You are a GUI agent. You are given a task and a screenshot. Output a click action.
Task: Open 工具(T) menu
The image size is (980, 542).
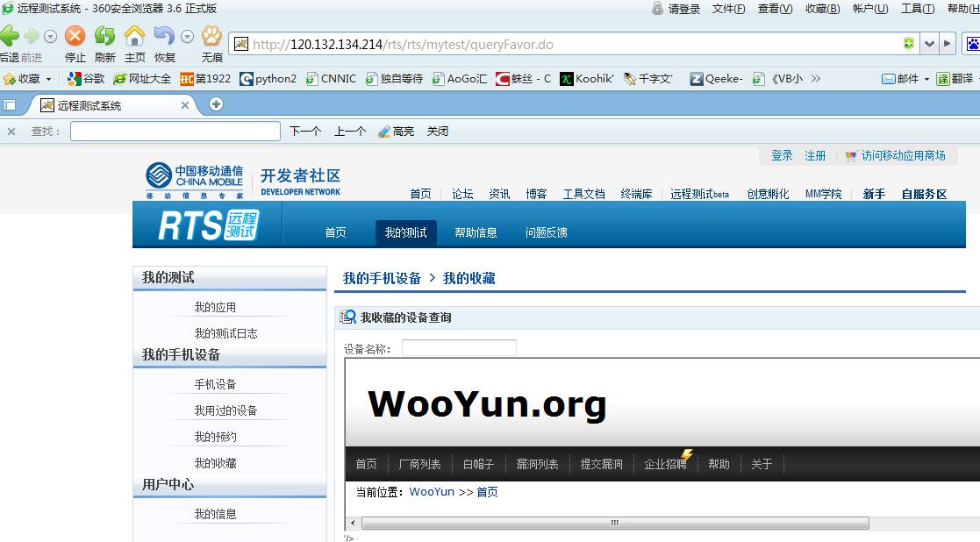point(918,9)
